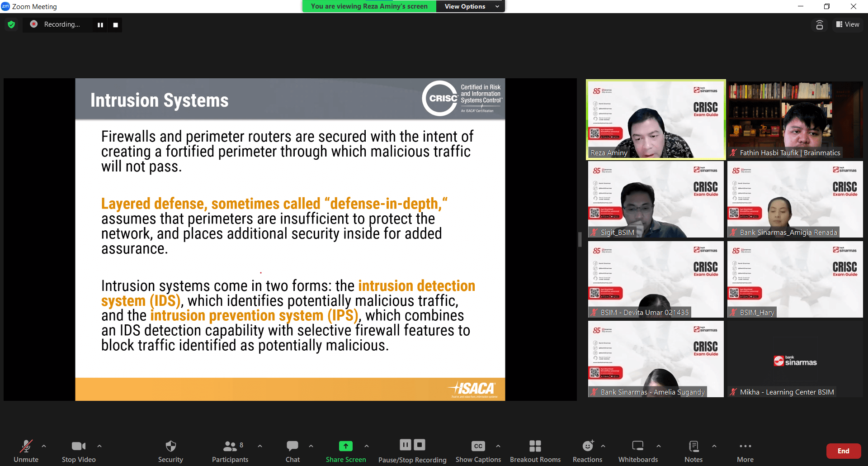Open the View Options dropdown
The height and width of the screenshot is (466, 868).
pyautogui.click(x=470, y=6)
